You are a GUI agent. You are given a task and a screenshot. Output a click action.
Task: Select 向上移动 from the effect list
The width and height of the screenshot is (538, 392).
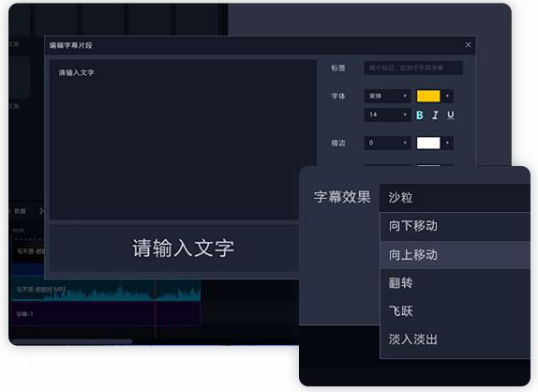click(x=456, y=255)
